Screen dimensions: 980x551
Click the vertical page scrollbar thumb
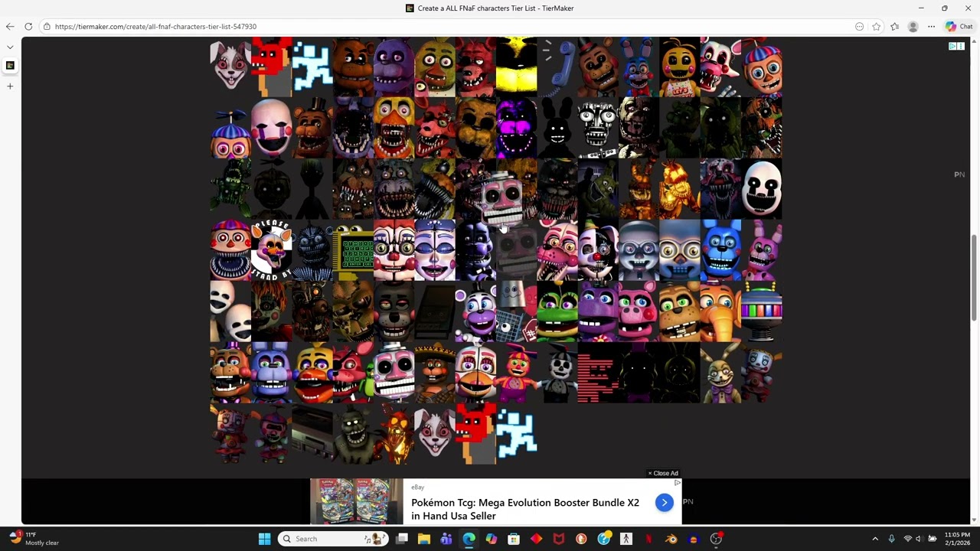pyautogui.click(x=975, y=278)
